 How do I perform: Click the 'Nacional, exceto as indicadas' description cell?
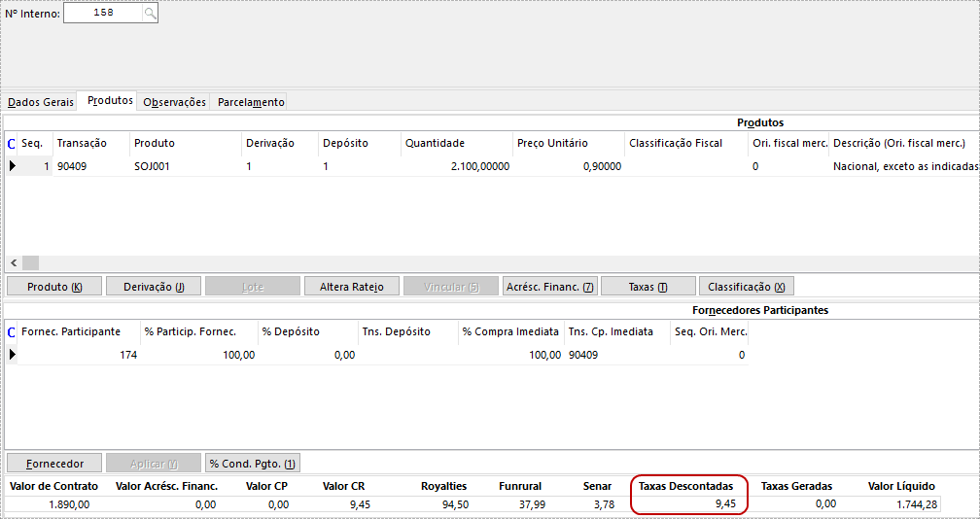[x=904, y=167]
